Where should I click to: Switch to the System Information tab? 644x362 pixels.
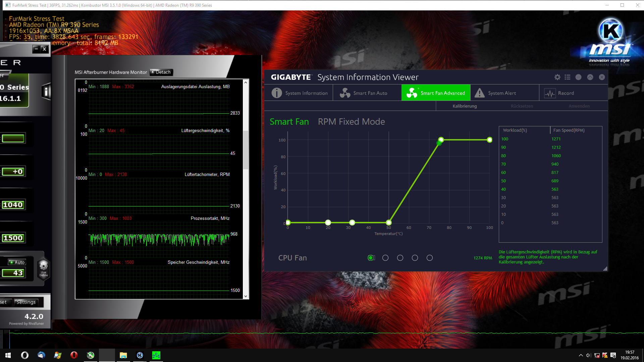(x=300, y=93)
